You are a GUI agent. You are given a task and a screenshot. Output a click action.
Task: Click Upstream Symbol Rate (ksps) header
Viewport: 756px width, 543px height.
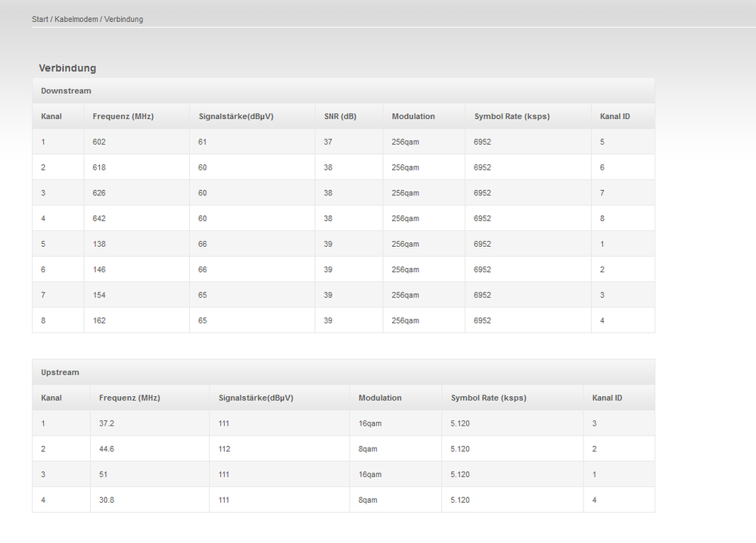(488, 398)
